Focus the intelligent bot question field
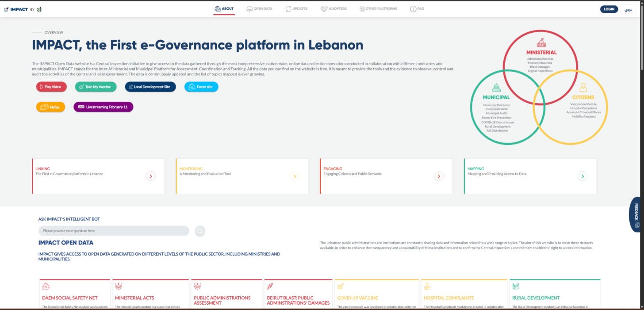The width and height of the screenshot is (644, 310). pyautogui.click(x=114, y=231)
